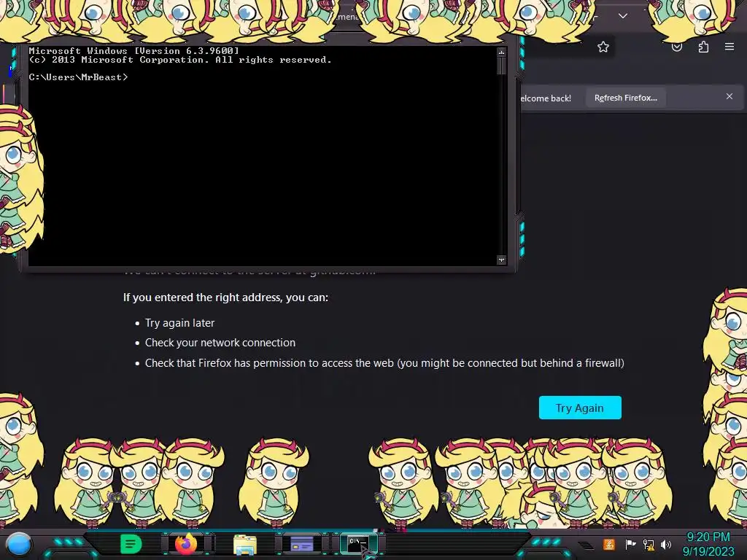Click the Pocket save icon in Firefox
Viewport: 747px width, 560px height.
point(677,47)
